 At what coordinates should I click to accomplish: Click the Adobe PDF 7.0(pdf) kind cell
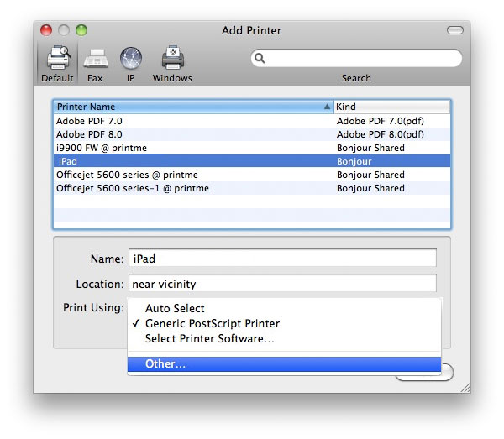click(x=381, y=121)
